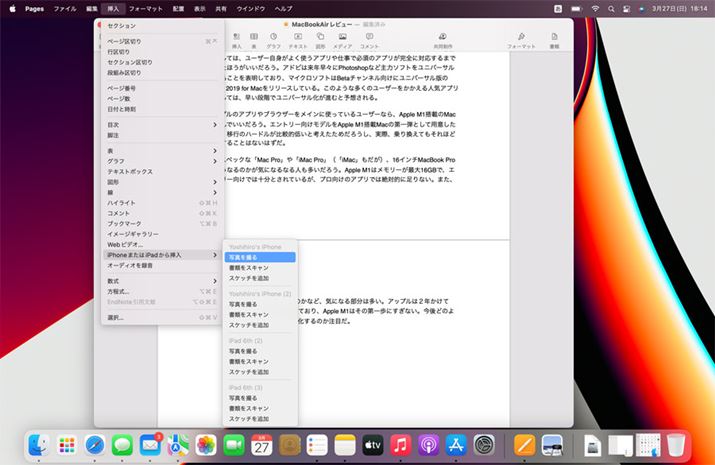
Task: Open the Trash in the Dock
Action: (676, 445)
